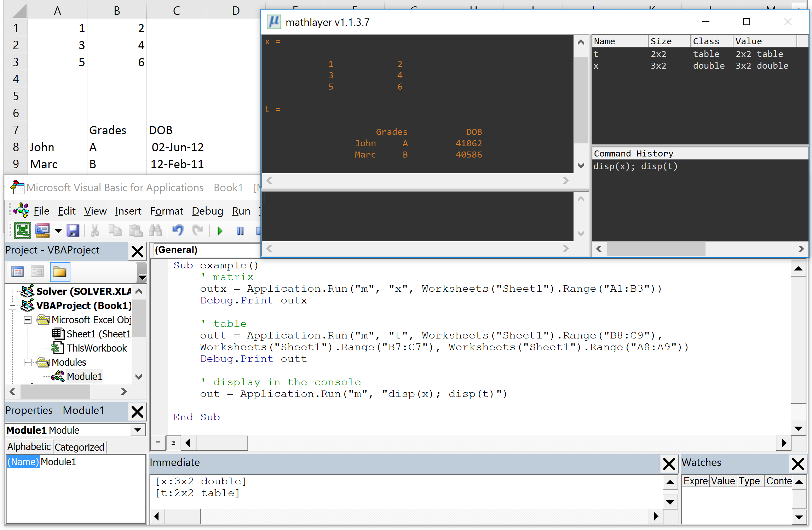The image size is (812, 530).
Task: Click the Break pause icon
Action: (x=240, y=231)
